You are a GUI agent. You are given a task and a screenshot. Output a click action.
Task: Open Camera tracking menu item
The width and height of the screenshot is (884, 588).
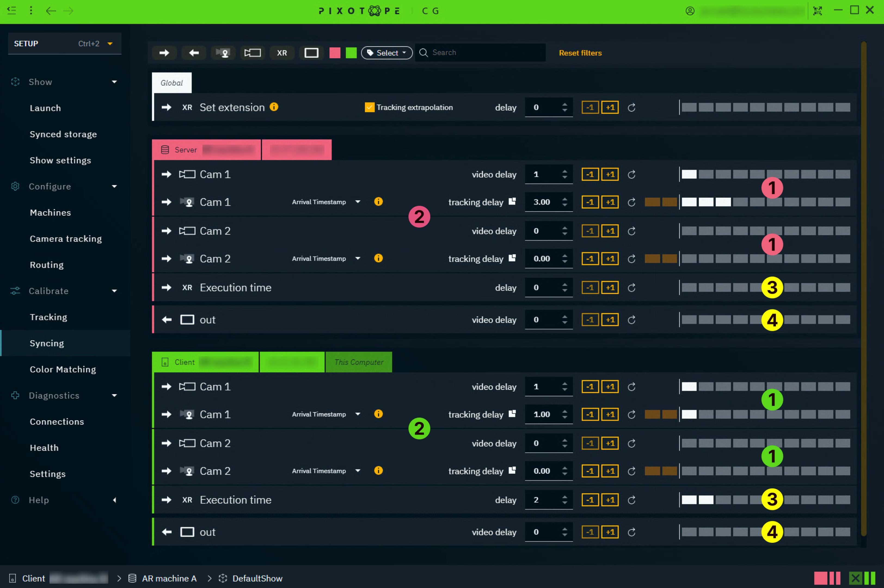[x=66, y=239]
